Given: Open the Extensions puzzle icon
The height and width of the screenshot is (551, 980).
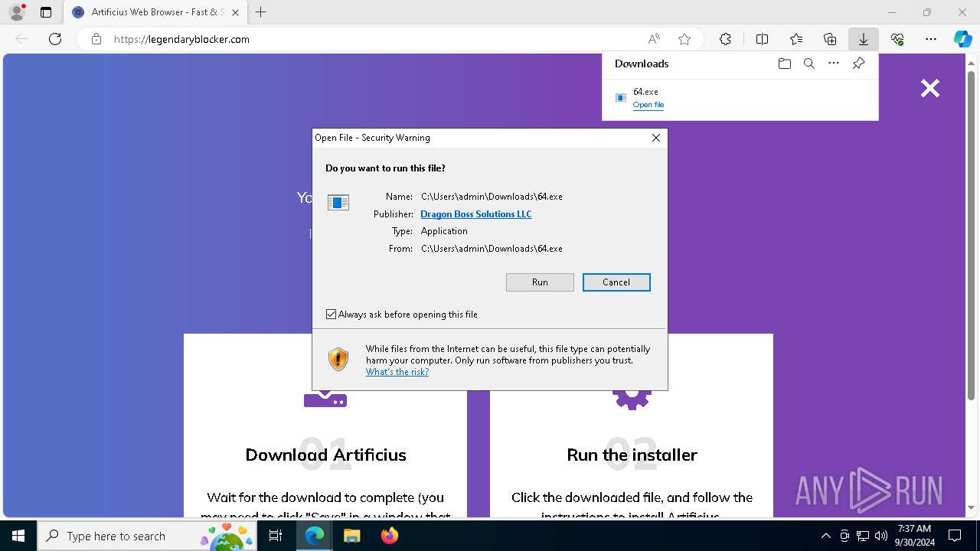Looking at the screenshot, I should point(725,39).
